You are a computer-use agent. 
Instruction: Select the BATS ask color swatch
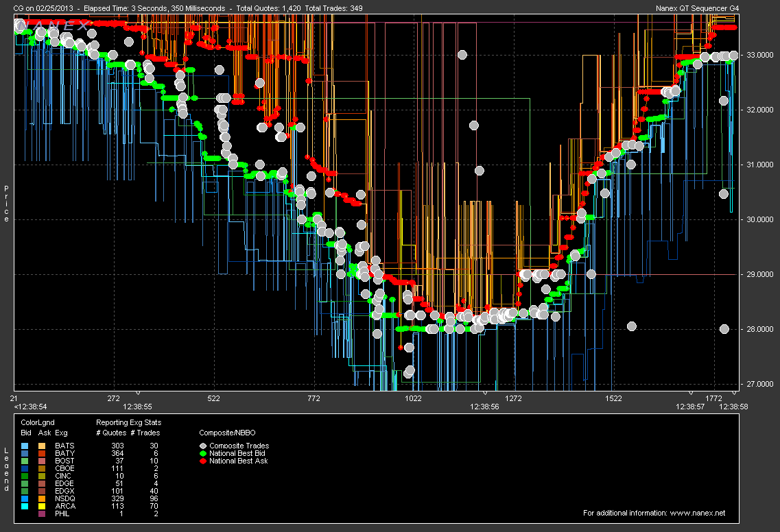pyautogui.click(x=42, y=446)
